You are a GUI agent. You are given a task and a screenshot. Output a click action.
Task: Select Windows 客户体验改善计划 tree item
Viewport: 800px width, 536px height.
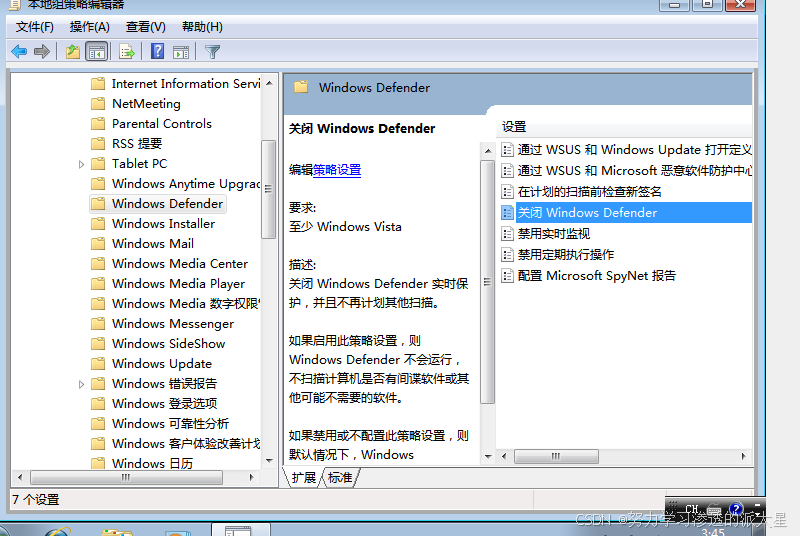click(186, 443)
